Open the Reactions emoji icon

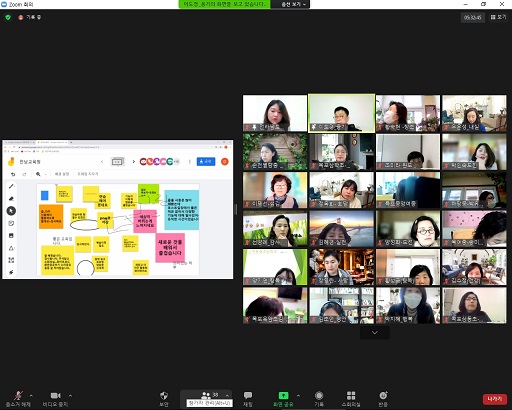[x=383, y=395]
